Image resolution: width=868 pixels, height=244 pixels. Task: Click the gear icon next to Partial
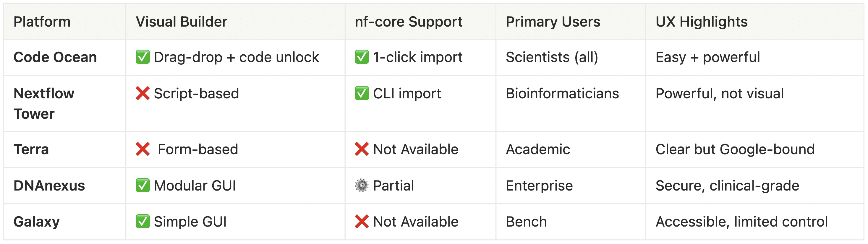(362, 186)
